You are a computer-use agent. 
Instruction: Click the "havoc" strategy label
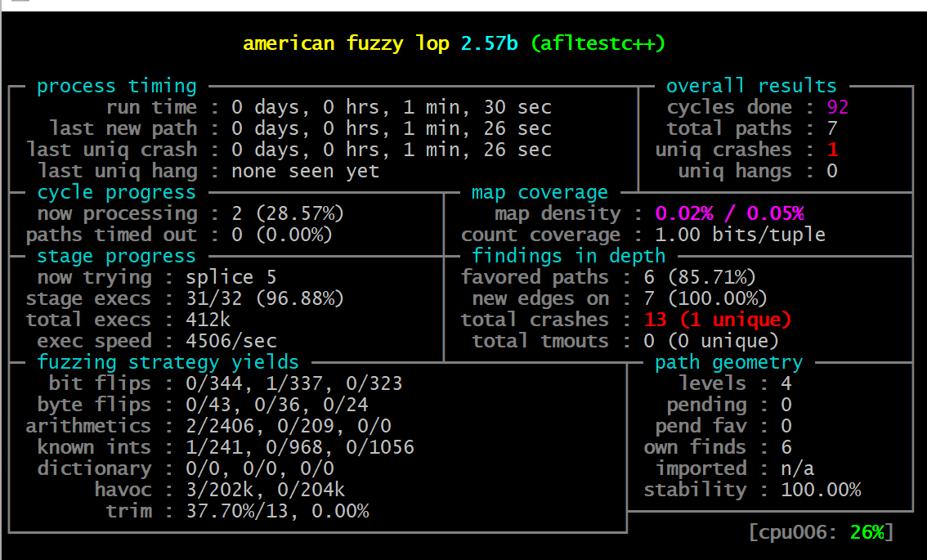click(123, 491)
